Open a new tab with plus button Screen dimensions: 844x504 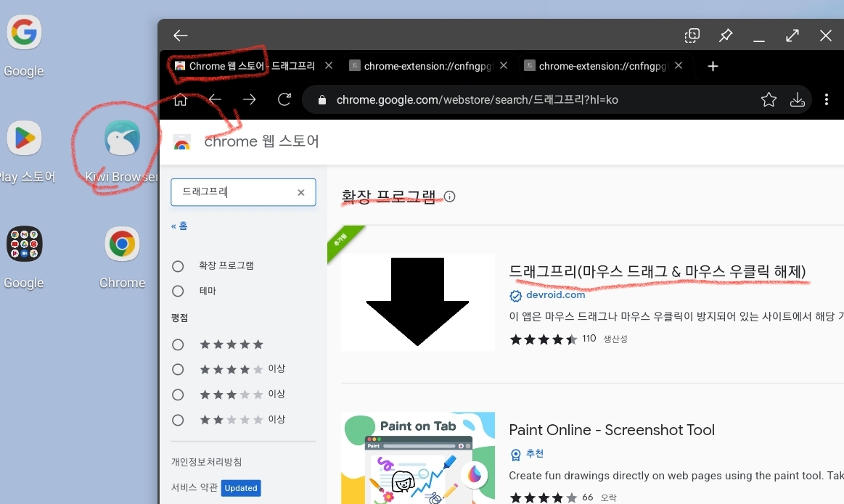[713, 66]
